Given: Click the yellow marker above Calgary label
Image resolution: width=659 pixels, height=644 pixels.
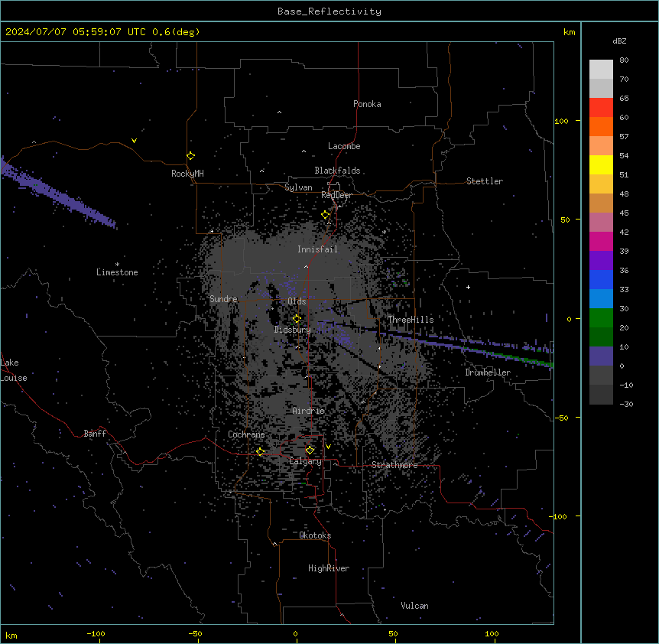Looking at the screenshot, I should pyautogui.click(x=310, y=450).
